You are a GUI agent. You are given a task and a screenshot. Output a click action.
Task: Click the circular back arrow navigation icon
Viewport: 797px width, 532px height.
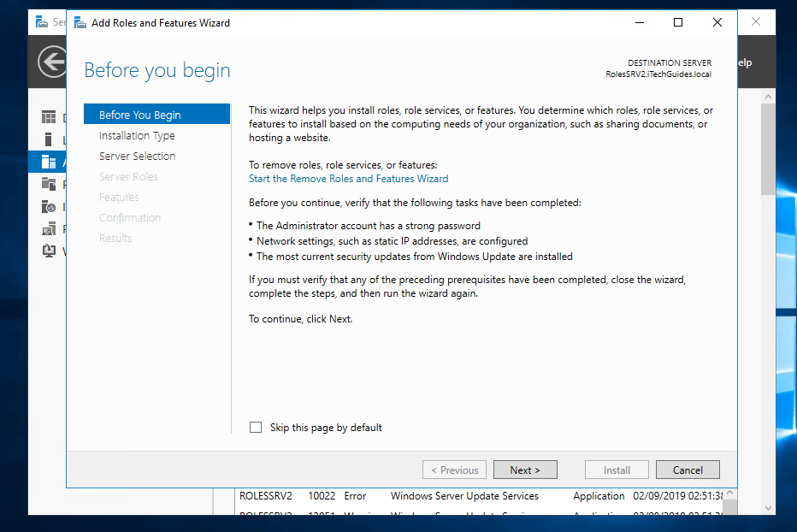(x=50, y=62)
